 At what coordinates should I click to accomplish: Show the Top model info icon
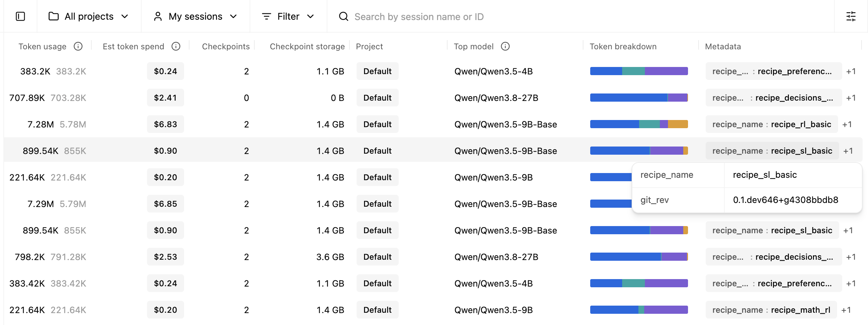505,46
